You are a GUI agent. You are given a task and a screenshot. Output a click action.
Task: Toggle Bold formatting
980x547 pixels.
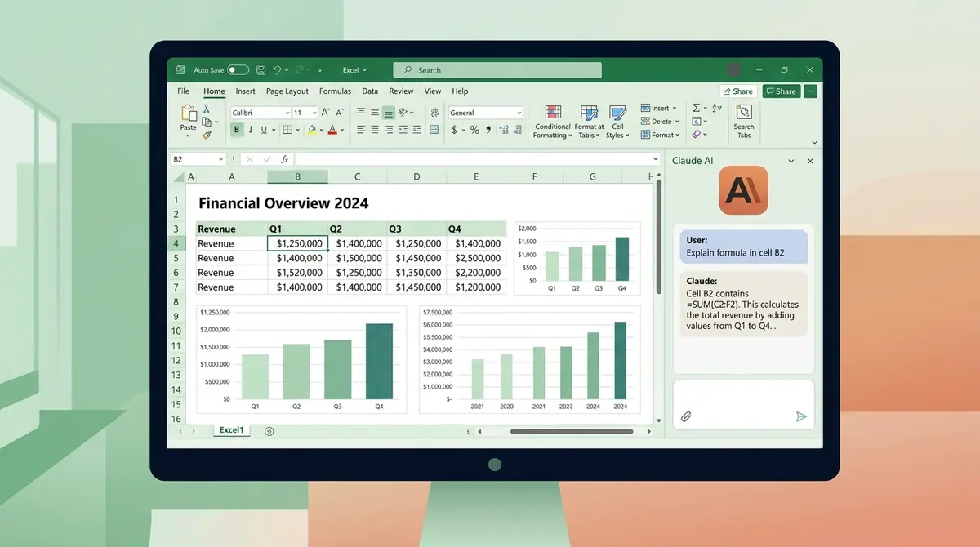(x=237, y=129)
